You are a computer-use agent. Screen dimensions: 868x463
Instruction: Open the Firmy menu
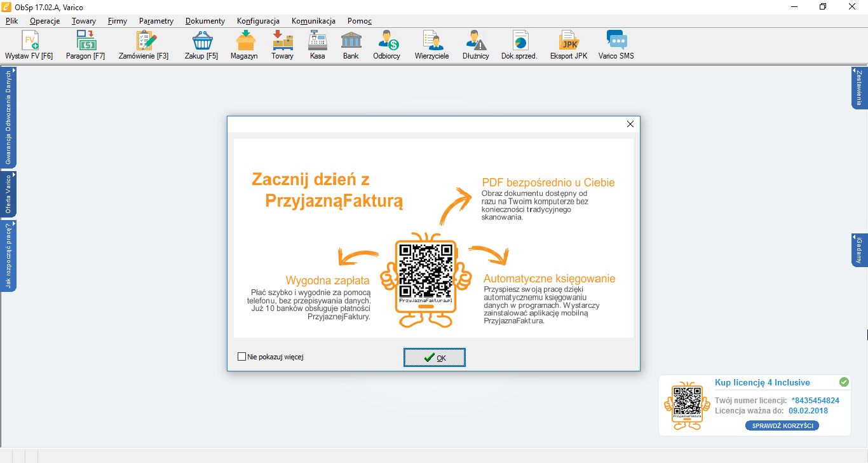(118, 21)
